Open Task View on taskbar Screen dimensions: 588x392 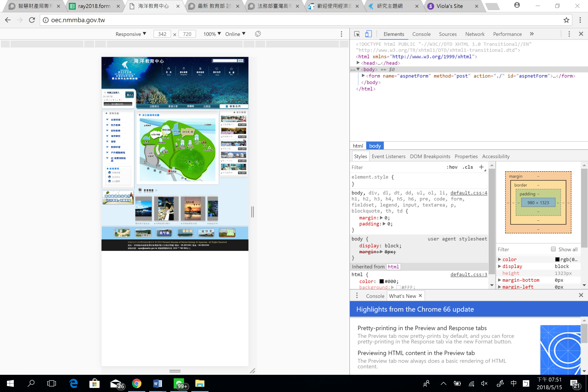(52, 383)
